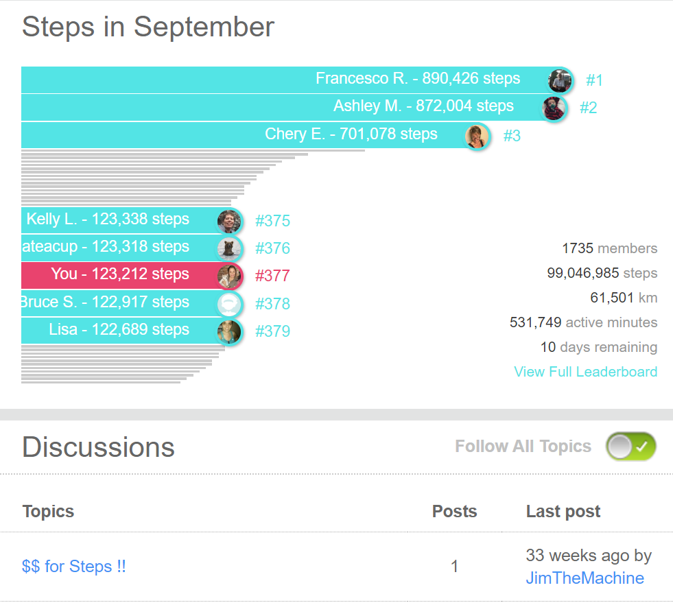Viewport: 673px width, 616px height.
Task: Select the ateacup user avatar
Action: (229, 248)
